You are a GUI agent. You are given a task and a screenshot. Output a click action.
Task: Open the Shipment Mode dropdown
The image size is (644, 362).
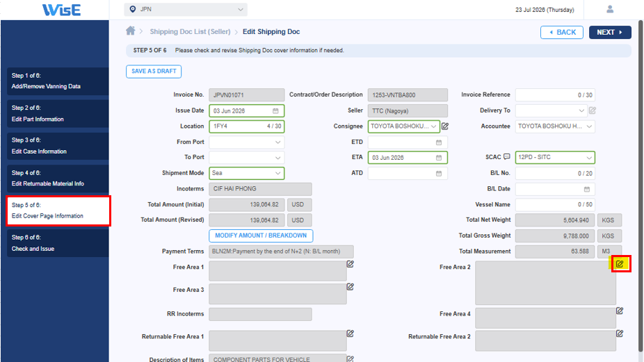(x=246, y=173)
